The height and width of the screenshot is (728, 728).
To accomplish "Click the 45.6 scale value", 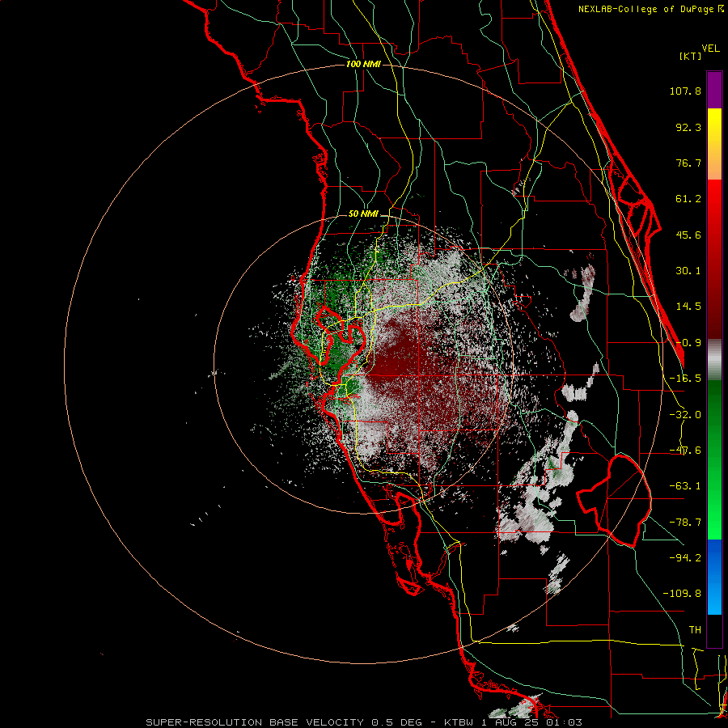I will tap(688, 235).
